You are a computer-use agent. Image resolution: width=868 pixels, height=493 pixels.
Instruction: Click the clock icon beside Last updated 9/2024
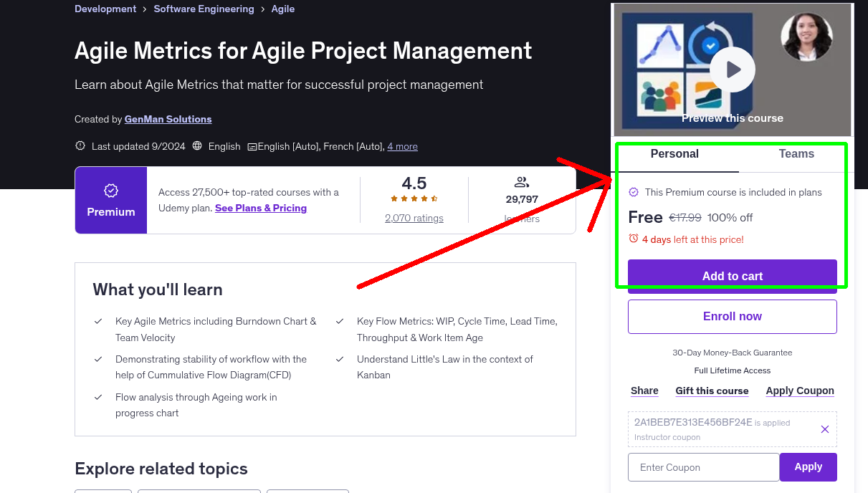point(80,145)
